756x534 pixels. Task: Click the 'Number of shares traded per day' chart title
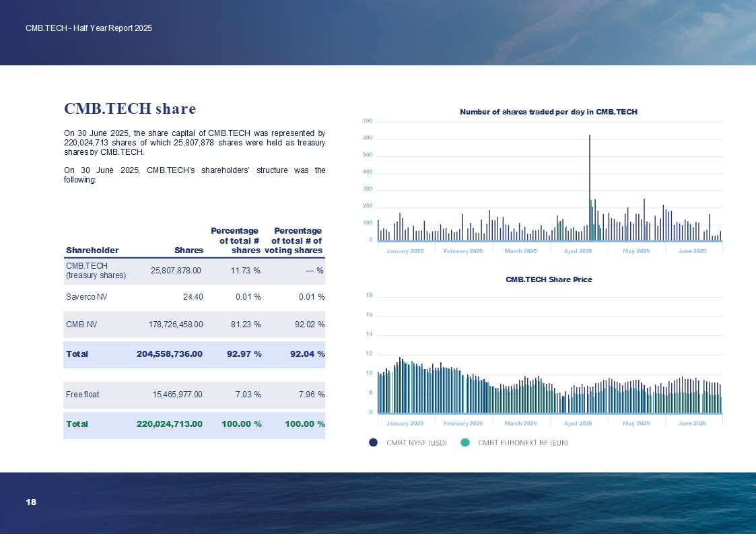click(548, 112)
